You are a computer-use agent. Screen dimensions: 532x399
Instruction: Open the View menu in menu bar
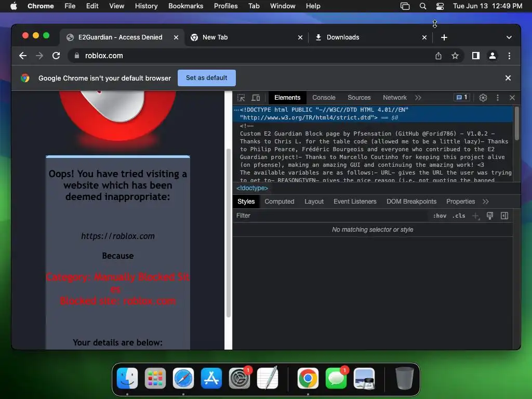116,6
